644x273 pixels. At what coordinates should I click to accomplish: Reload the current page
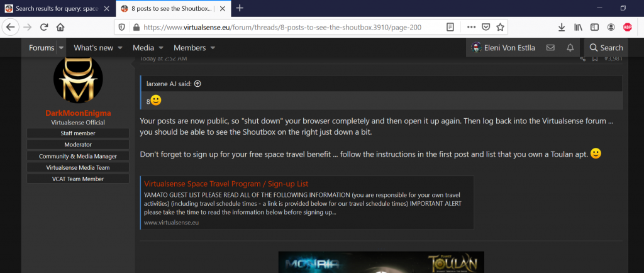44,27
